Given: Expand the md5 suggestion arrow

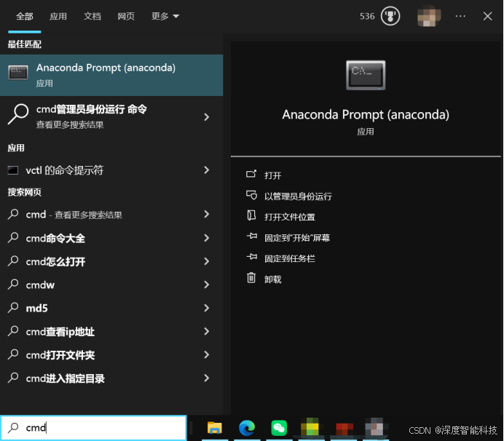Looking at the screenshot, I should (207, 308).
